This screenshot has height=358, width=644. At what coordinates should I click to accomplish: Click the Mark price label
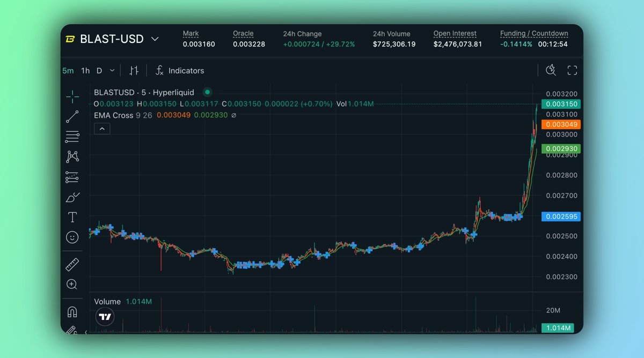[x=191, y=33]
